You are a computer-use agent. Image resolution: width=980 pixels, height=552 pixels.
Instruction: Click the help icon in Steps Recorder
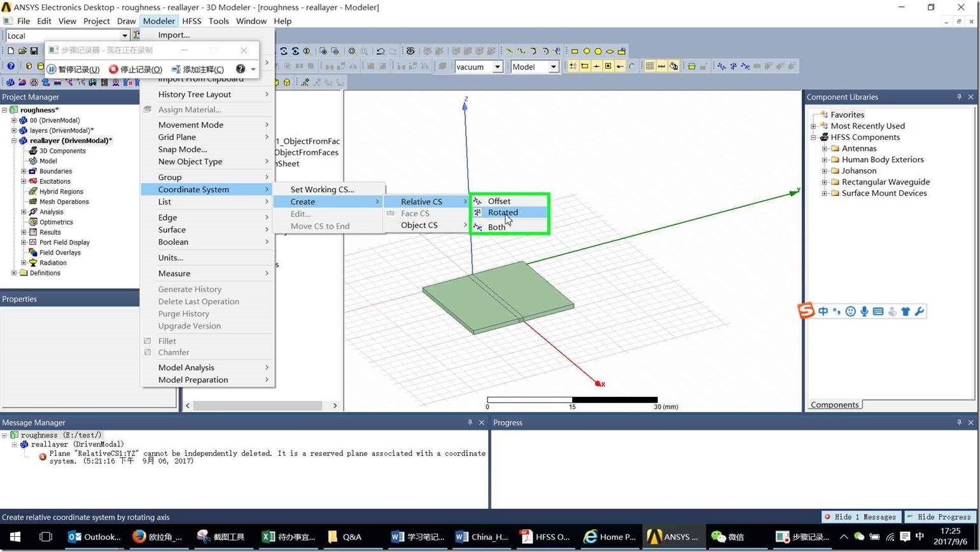(x=240, y=69)
